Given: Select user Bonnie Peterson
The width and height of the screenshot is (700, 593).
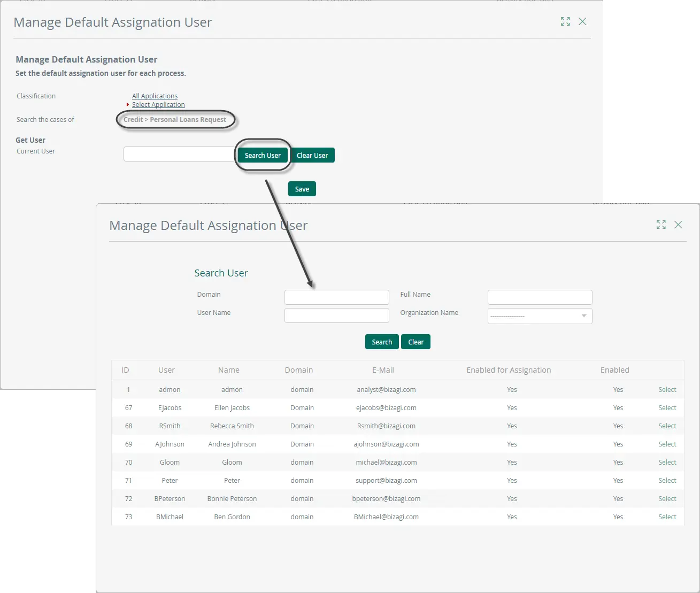Looking at the screenshot, I should [x=667, y=499].
